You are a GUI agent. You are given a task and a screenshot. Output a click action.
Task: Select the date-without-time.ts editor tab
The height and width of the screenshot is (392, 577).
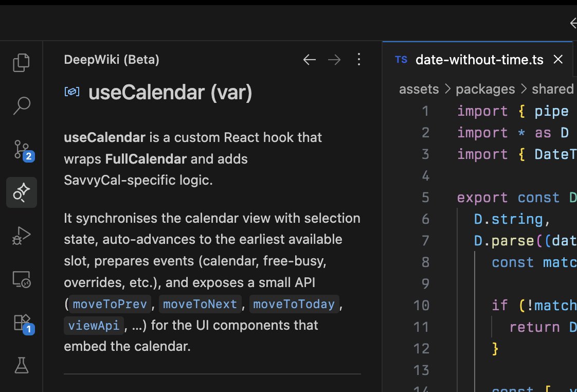477,59
